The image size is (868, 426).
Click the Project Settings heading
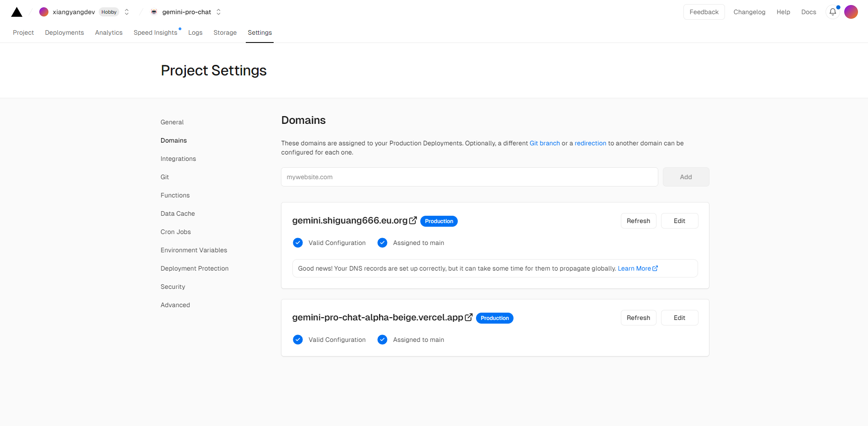pos(214,70)
